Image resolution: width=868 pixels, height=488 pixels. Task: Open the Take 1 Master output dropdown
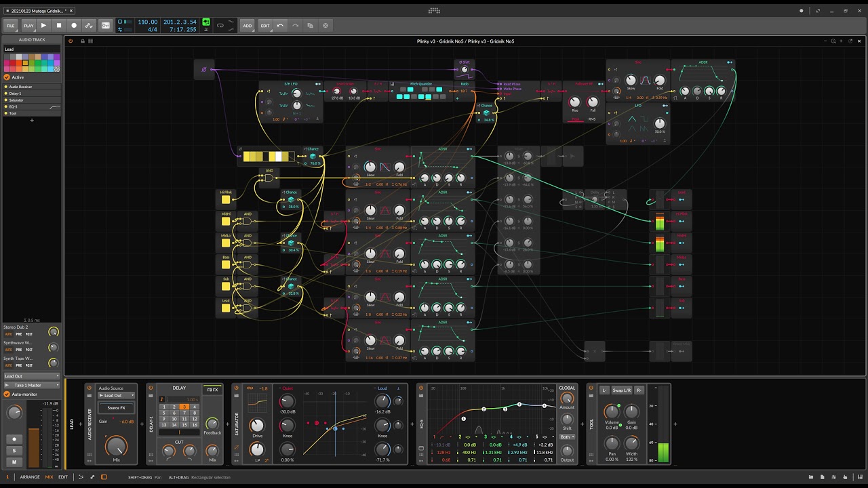click(x=32, y=385)
